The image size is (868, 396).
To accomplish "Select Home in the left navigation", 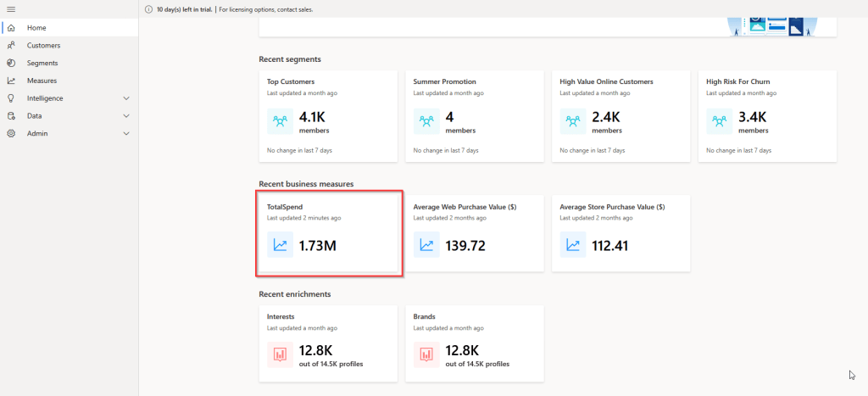I will (36, 28).
